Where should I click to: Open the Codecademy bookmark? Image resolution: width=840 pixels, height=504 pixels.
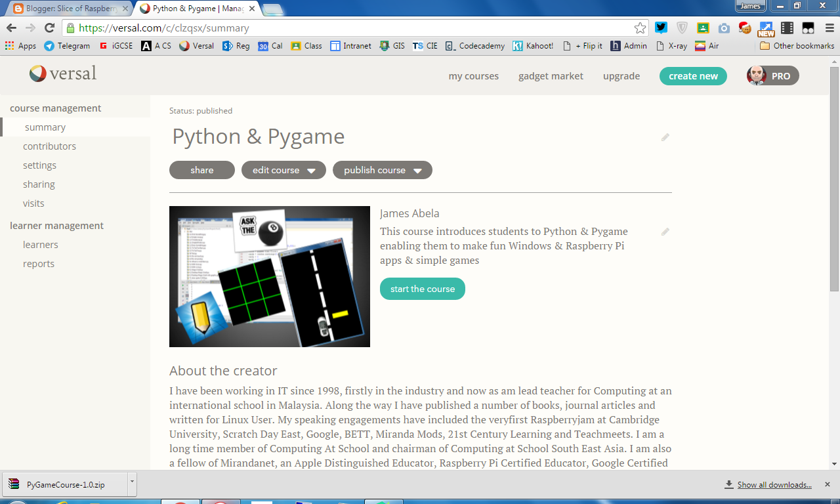tap(475, 46)
